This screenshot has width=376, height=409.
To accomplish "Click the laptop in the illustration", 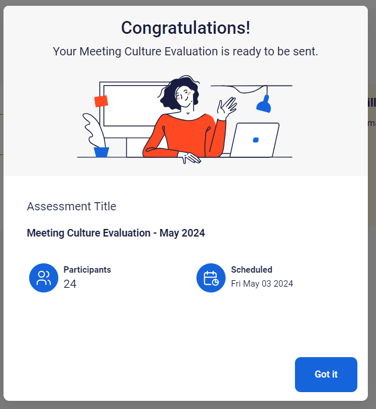I will 255,140.
